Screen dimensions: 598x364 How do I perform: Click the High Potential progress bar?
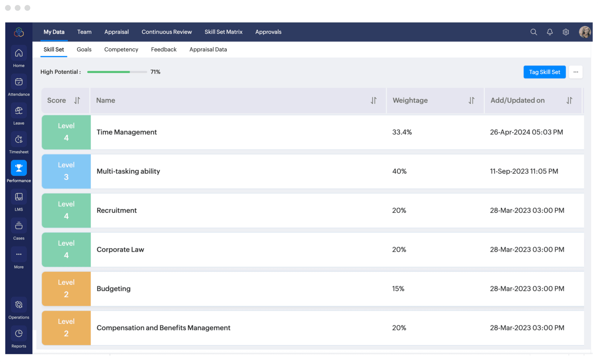pyautogui.click(x=117, y=72)
